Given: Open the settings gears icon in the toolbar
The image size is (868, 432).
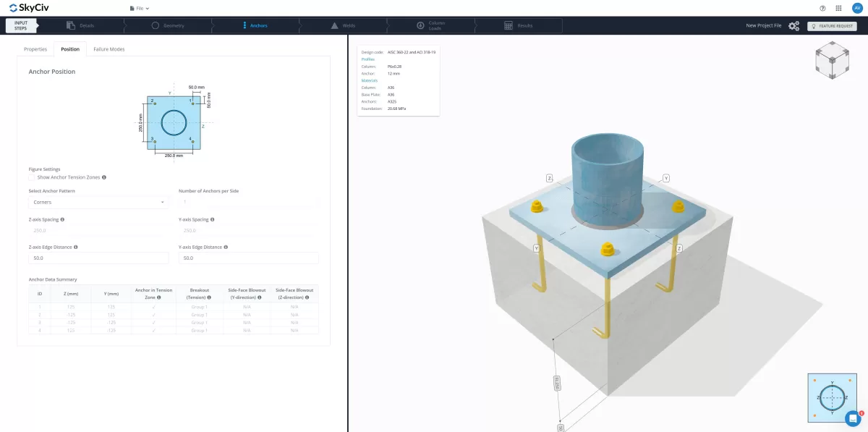Looking at the screenshot, I should coord(793,25).
